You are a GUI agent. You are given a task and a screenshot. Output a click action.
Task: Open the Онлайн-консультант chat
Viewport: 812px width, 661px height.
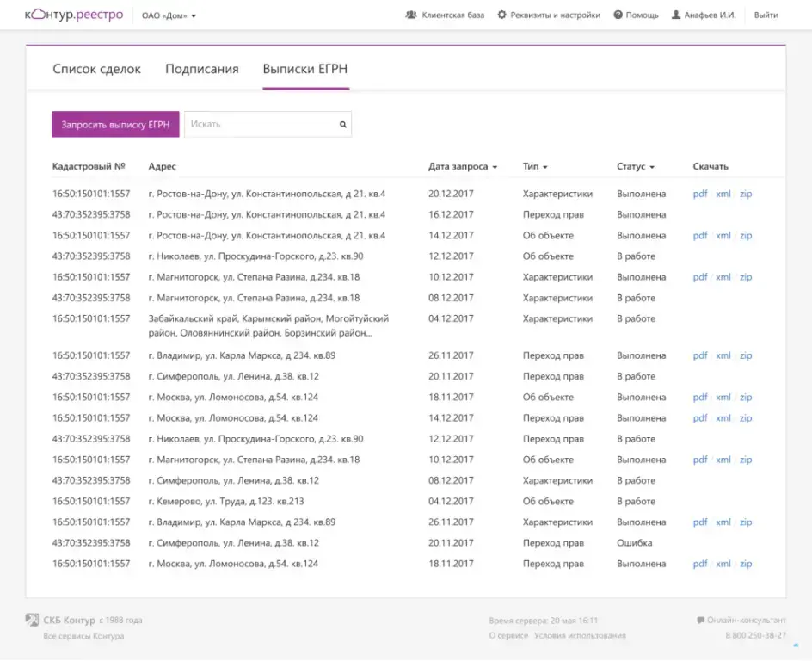pos(741,620)
